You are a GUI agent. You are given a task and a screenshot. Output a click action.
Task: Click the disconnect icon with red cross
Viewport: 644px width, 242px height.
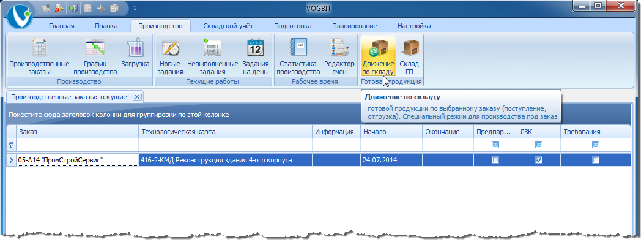click(x=59, y=8)
